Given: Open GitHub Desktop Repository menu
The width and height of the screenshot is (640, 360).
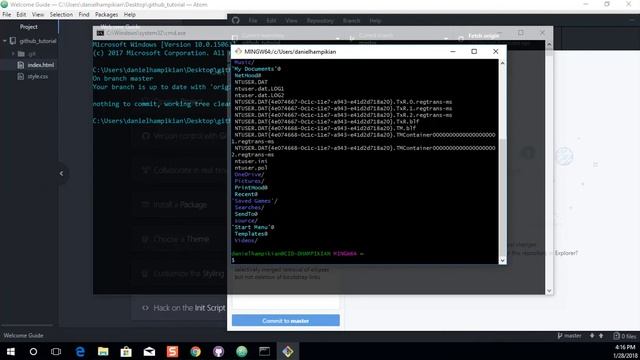Looking at the screenshot, I should click(x=320, y=20).
